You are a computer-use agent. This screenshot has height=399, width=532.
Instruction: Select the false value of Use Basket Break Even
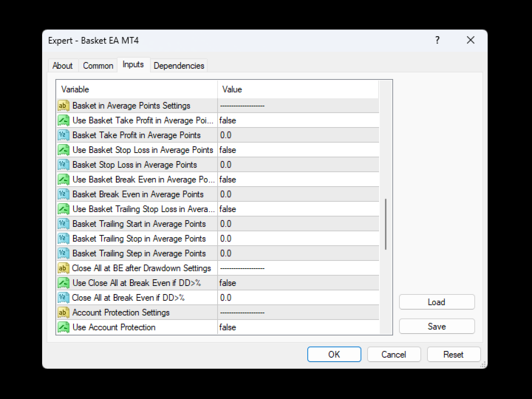[228, 180]
